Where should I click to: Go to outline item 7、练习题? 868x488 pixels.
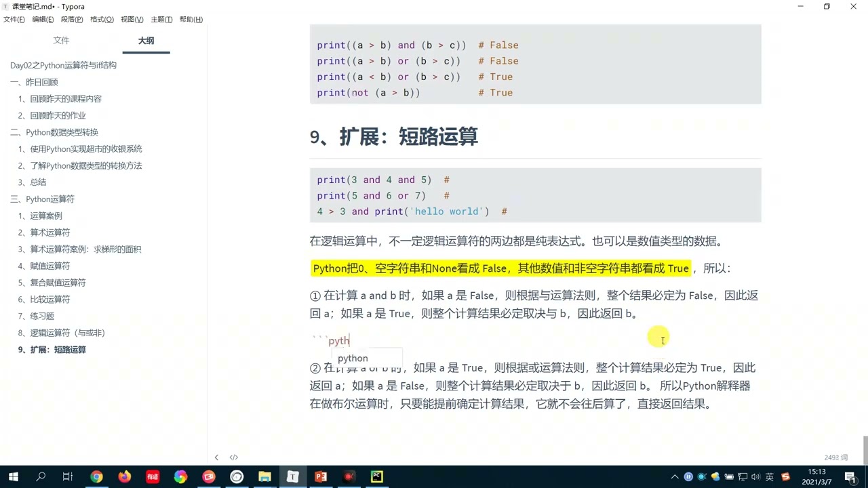click(36, 317)
